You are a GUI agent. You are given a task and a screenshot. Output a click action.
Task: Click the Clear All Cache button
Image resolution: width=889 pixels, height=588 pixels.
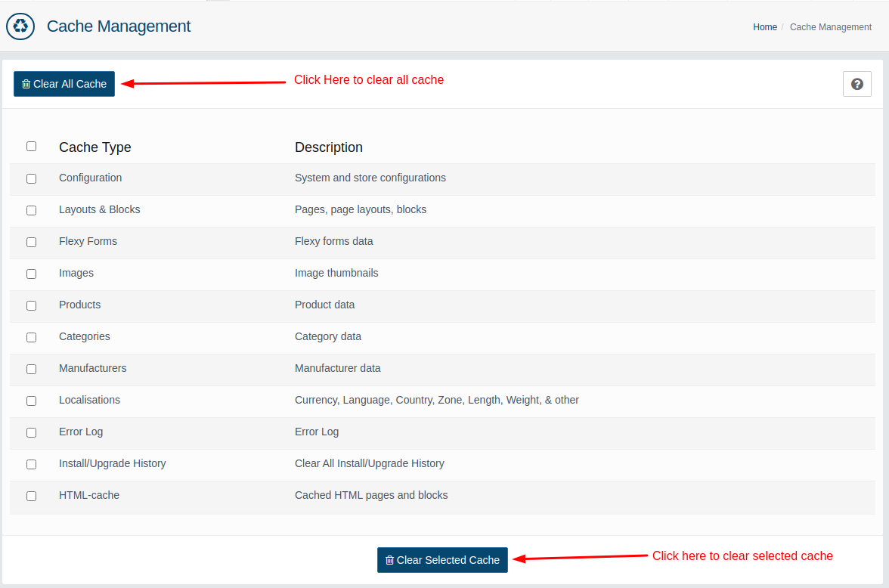click(x=64, y=84)
